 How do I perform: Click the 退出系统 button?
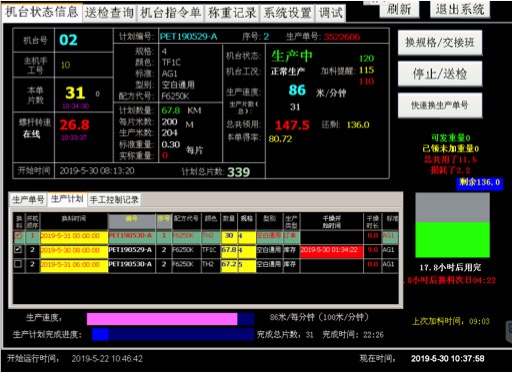coord(460,9)
